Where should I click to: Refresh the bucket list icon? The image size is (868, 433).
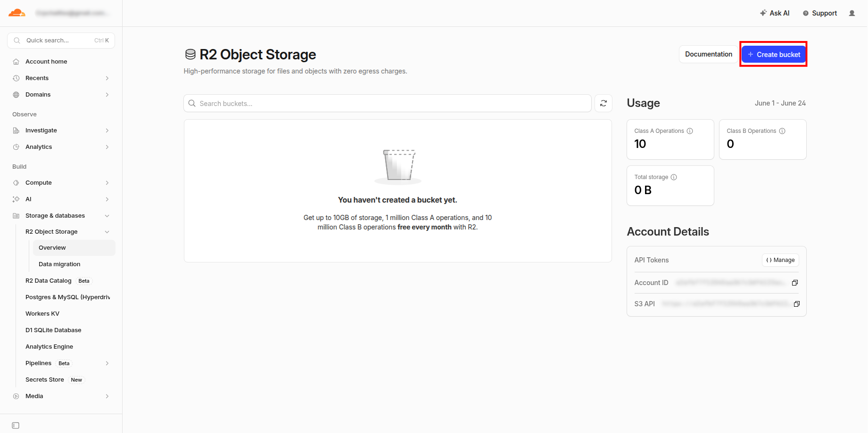603,103
